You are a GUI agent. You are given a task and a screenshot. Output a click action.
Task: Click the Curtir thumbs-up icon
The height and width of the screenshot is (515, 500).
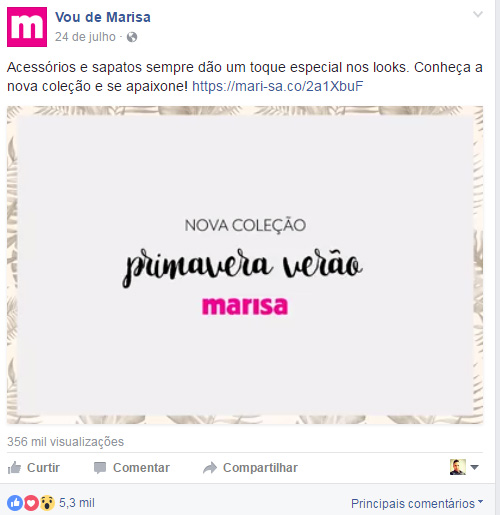[x=14, y=468]
